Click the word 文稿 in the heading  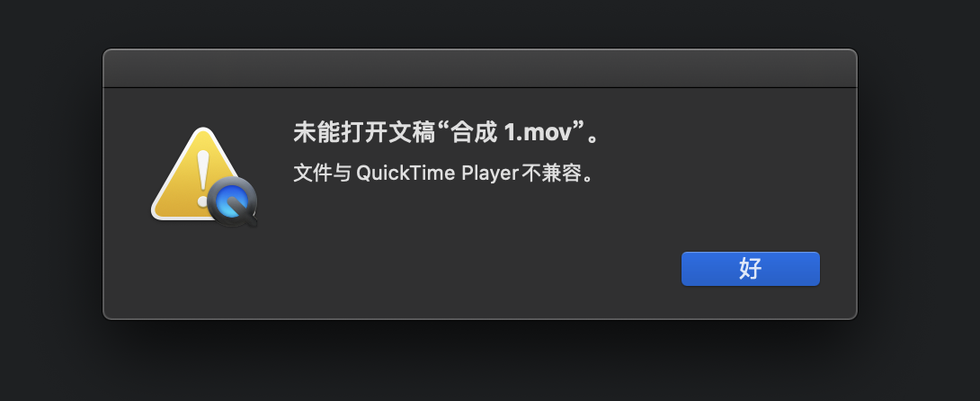[411, 132]
